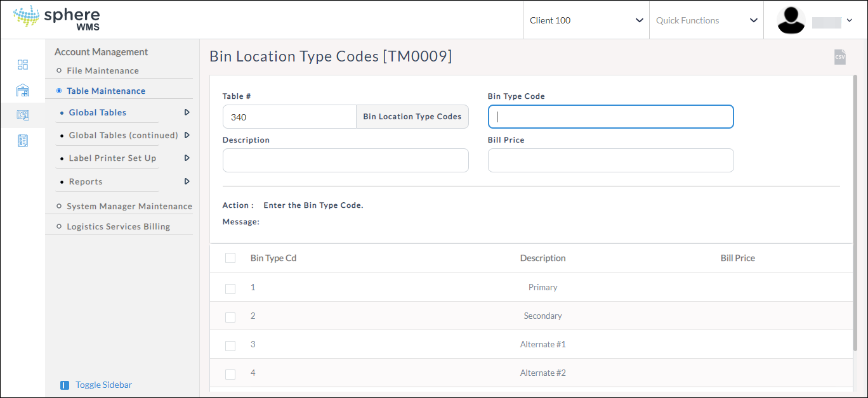This screenshot has width=868, height=398.
Task: Click the dashboard grid icon in sidebar
Action: [x=23, y=65]
